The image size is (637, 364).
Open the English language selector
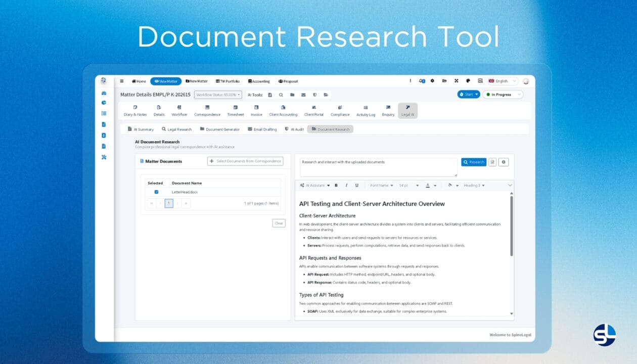tap(501, 80)
